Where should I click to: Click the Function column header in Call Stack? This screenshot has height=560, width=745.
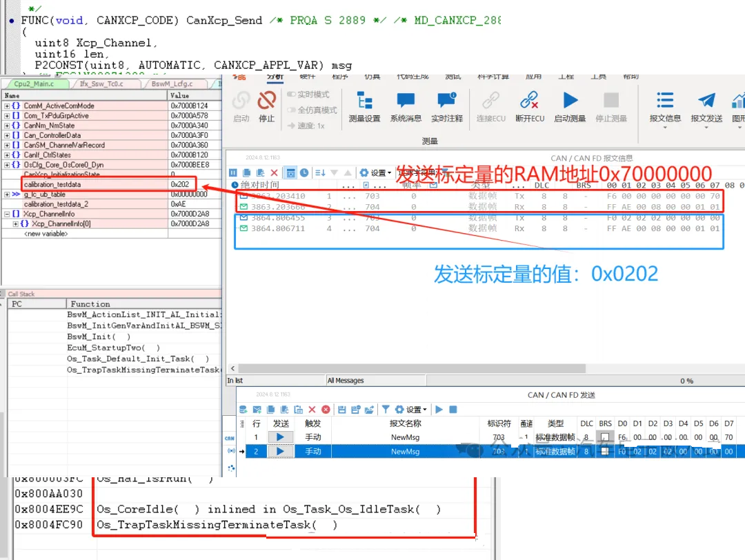point(143,304)
